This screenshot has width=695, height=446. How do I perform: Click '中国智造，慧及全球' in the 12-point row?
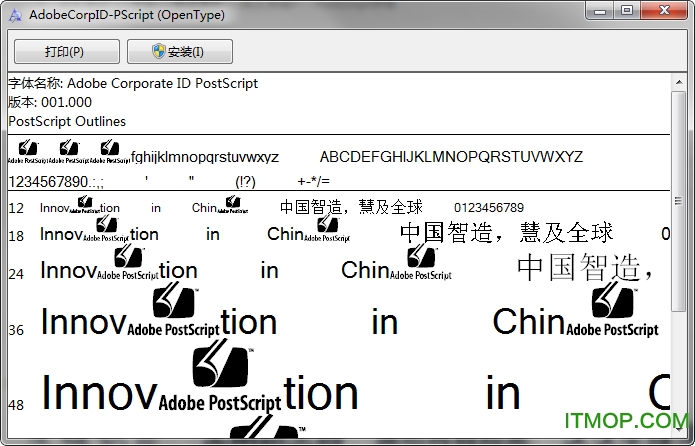[351, 207]
